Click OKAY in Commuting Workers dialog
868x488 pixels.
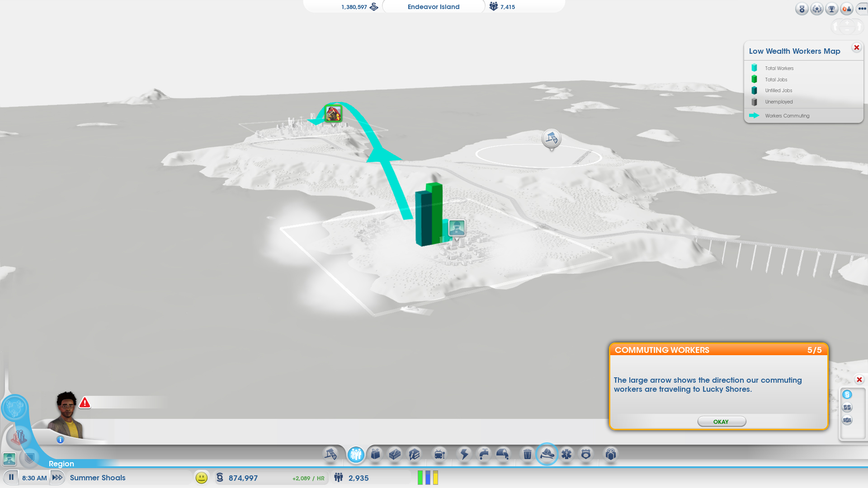722,422
